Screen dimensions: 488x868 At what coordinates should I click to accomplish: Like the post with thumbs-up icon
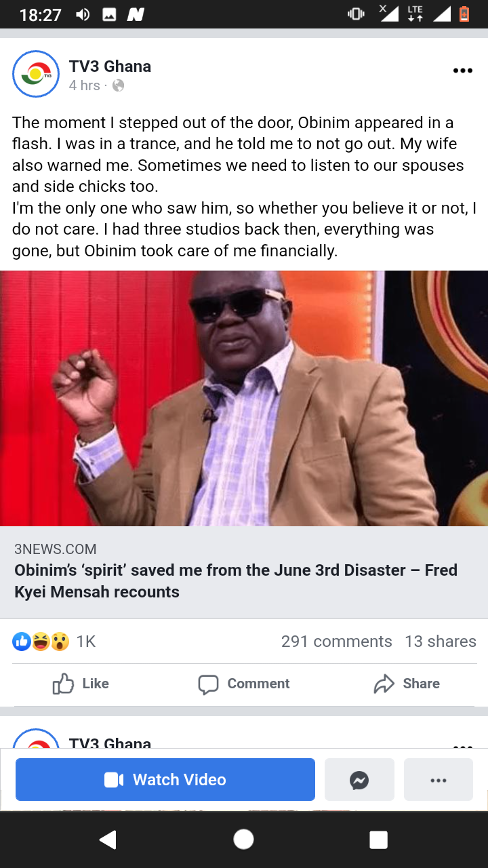click(x=81, y=684)
